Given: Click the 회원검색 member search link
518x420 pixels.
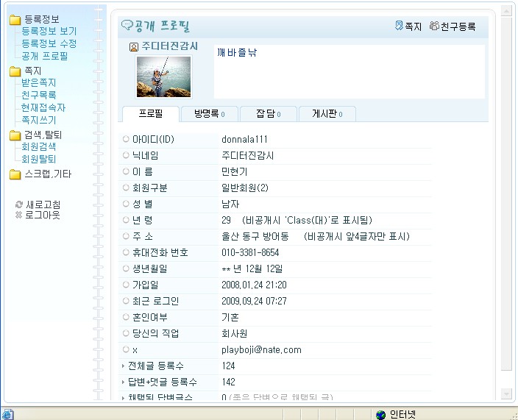Looking at the screenshot, I should (x=38, y=147).
